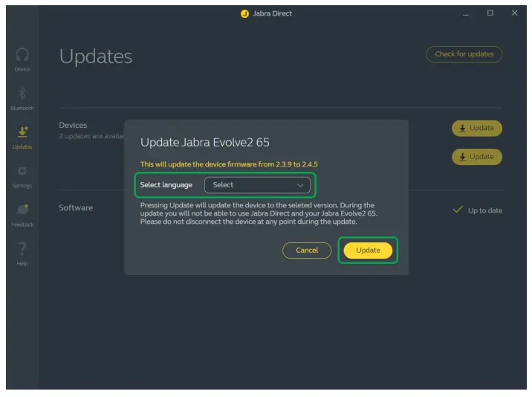Click the Up to date status text

pyautogui.click(x=485, y=210)
